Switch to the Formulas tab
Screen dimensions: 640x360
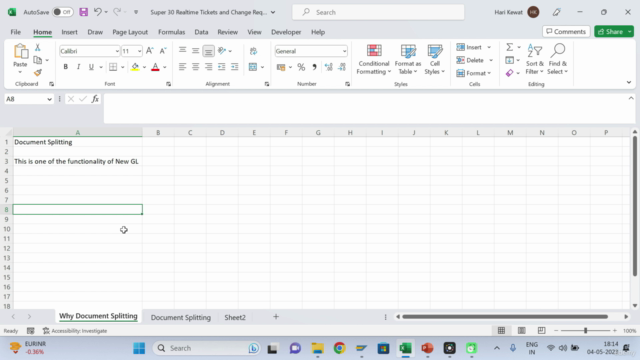coord(171,32)
